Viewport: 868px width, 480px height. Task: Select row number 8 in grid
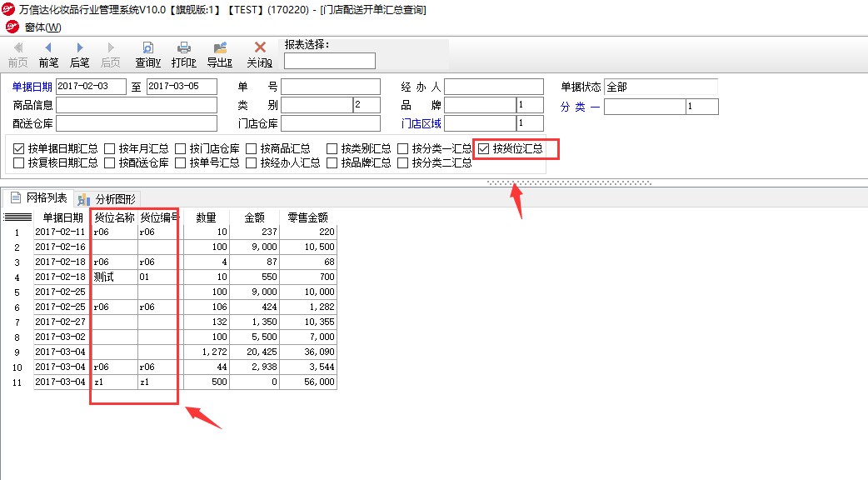[17, 337]
